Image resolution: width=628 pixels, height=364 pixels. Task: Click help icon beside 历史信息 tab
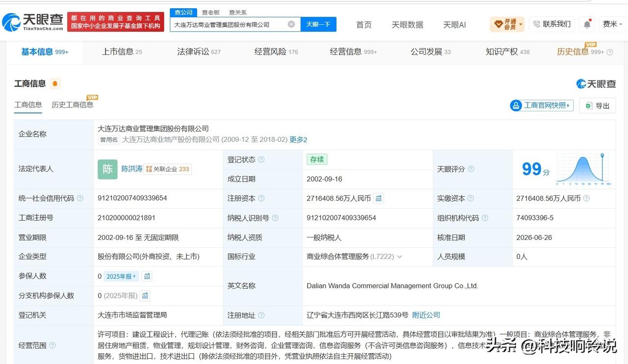(610, 52)
